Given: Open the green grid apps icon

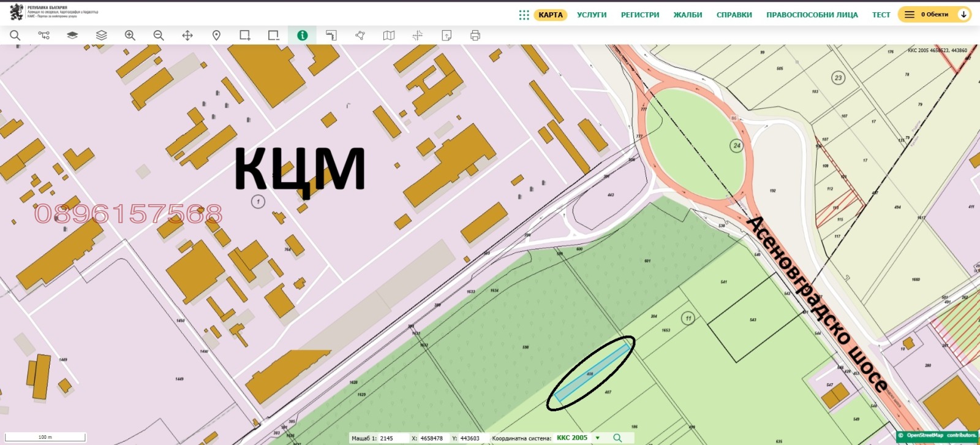Looking at the screenshot, I should click(524, 15).
